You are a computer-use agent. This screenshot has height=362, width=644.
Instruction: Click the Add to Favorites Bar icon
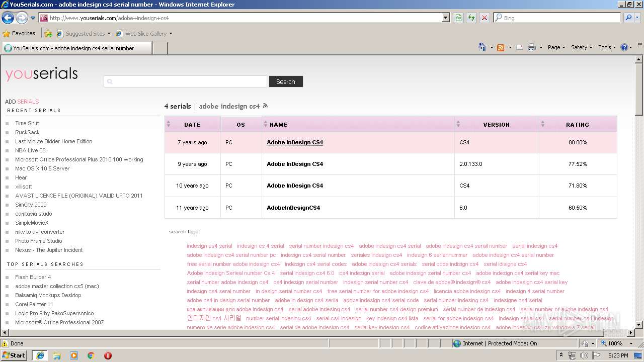48,34
